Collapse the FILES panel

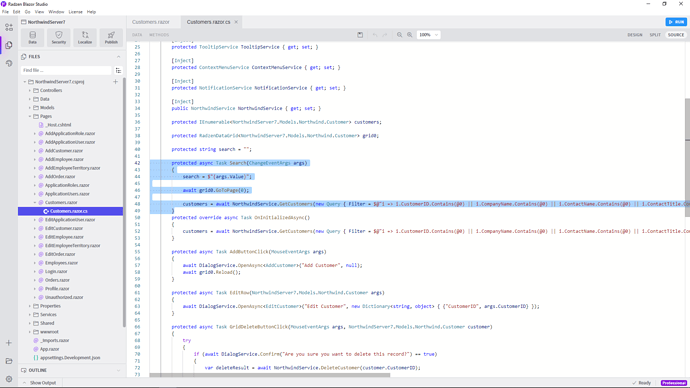(118, 57)
